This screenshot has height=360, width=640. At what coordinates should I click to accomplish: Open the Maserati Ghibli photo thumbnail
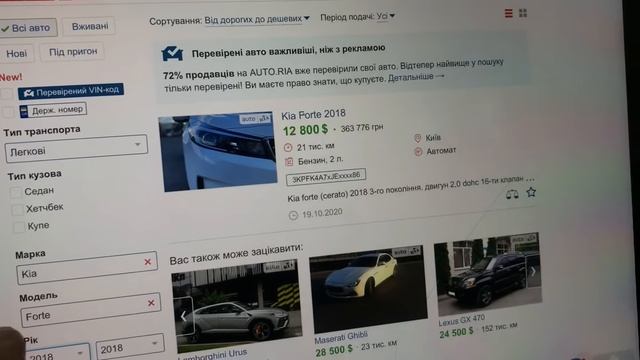pos(367,289)
